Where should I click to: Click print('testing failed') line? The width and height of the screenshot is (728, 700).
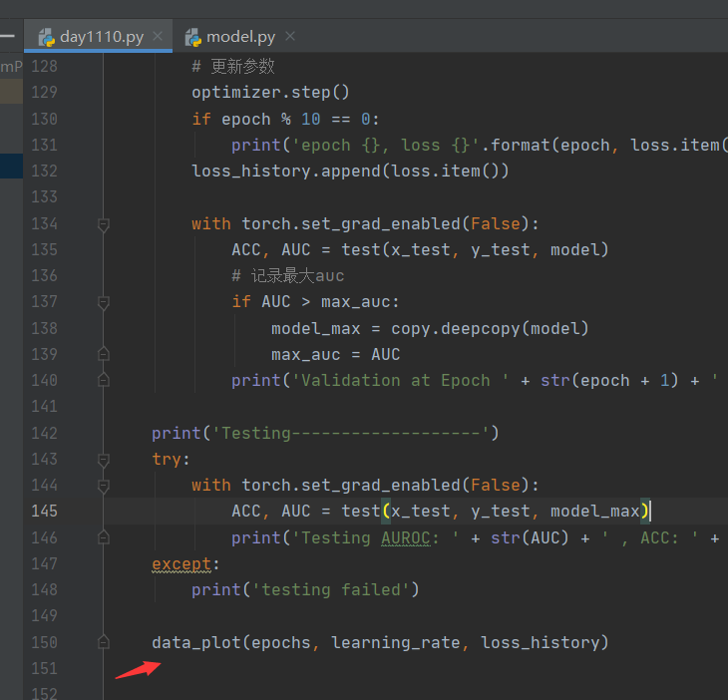click(305, 590)
